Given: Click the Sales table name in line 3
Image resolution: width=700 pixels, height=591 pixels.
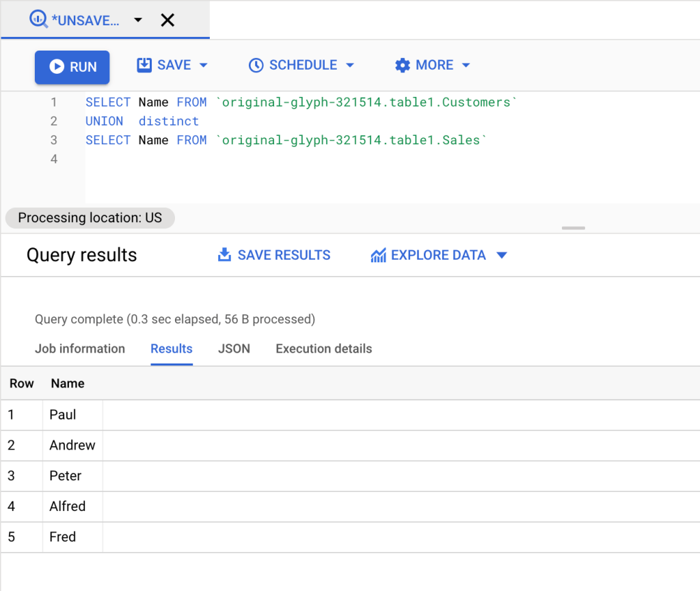Looking at the screenshot, I should coord(461,140).
